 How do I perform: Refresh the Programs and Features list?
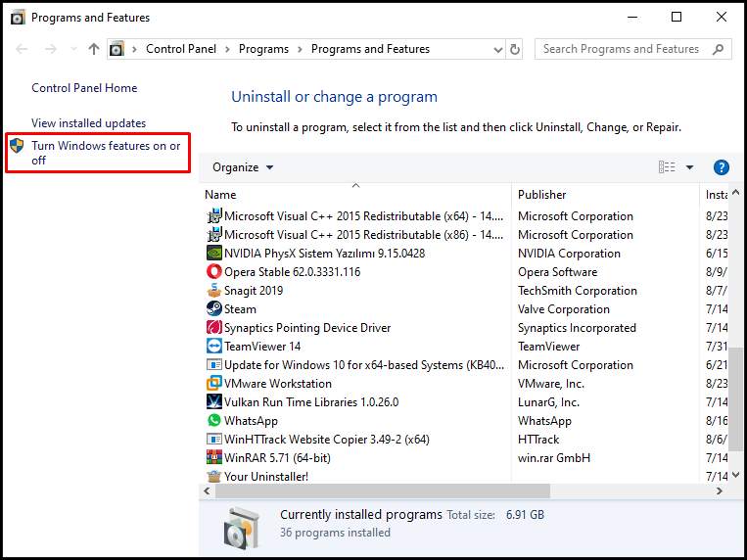(x=515, y=50)
